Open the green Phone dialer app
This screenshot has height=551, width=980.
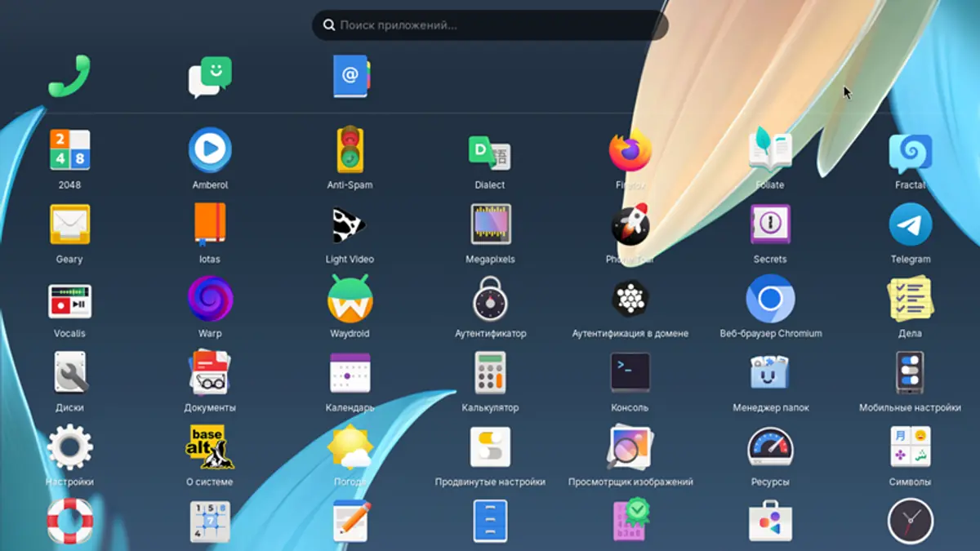tap(69, 77)
